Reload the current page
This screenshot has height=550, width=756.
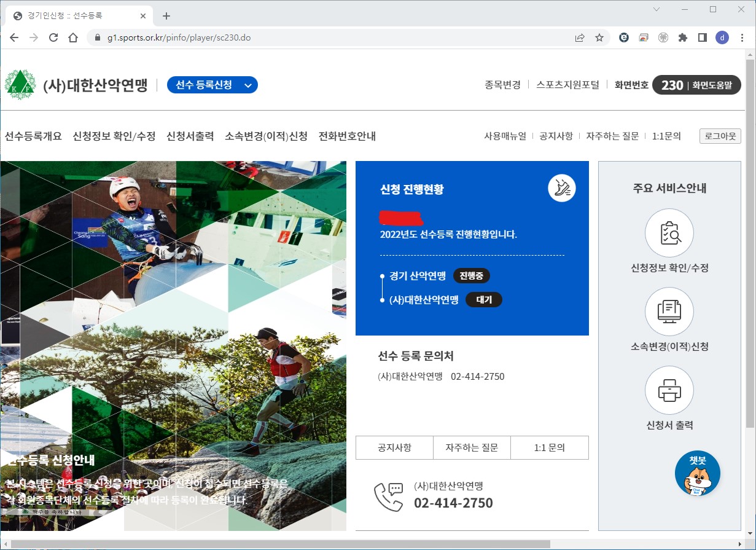[x=53, y=37]
